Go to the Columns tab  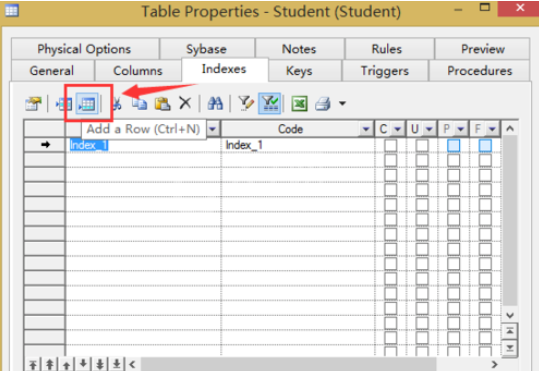[x=138, y=71]
